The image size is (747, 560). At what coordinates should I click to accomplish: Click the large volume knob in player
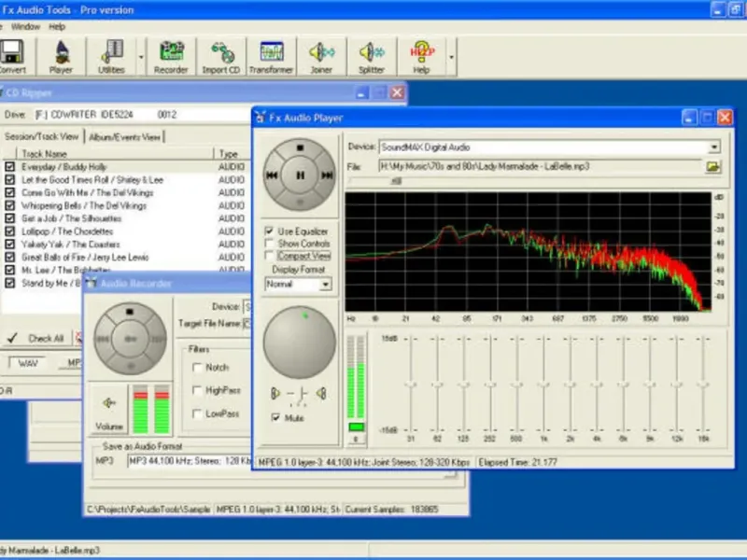[300, 342]
